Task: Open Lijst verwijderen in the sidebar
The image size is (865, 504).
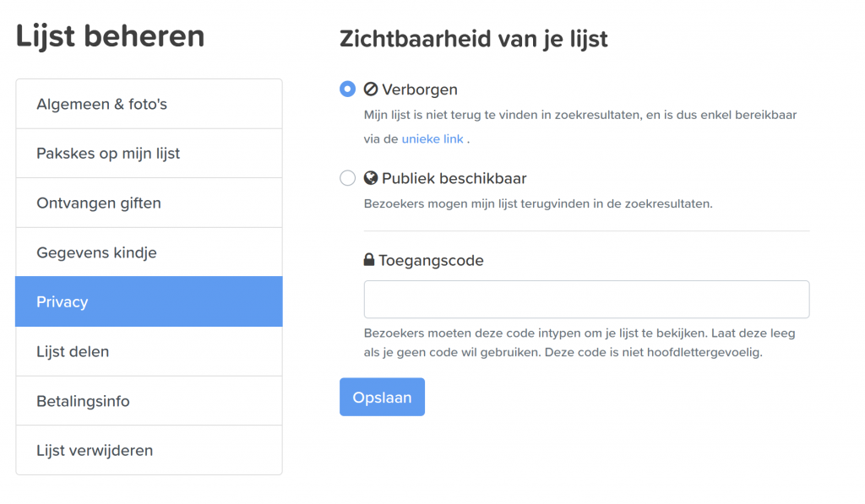Action: (x=149, y=450)
